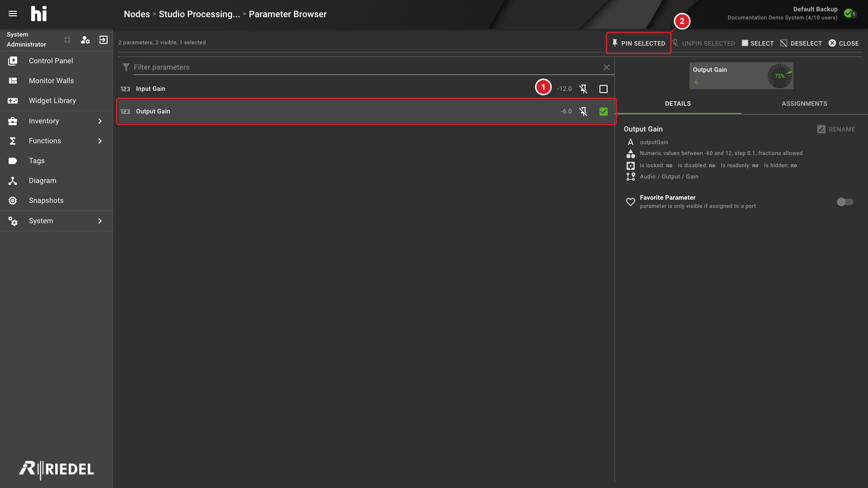Click the parameters count status text

click(162, 42)
